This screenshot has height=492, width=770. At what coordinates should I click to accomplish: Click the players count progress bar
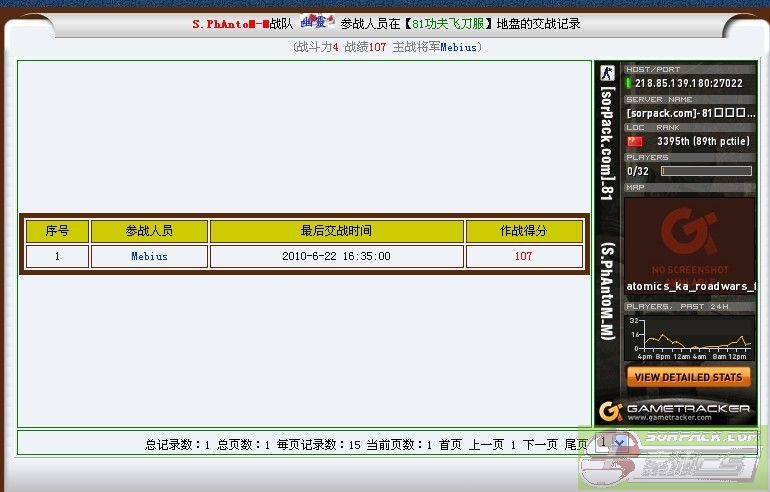point(706,171)
